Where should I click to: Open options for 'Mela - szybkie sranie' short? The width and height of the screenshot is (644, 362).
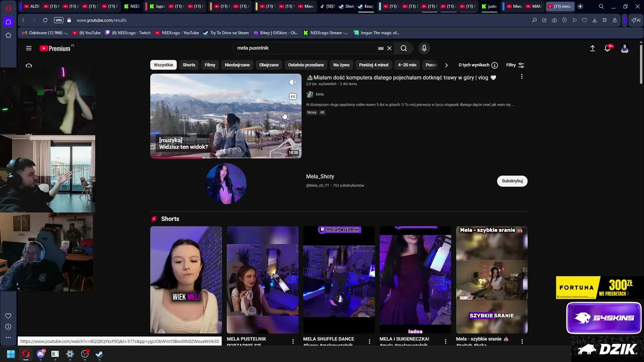(x=522, y=341)
